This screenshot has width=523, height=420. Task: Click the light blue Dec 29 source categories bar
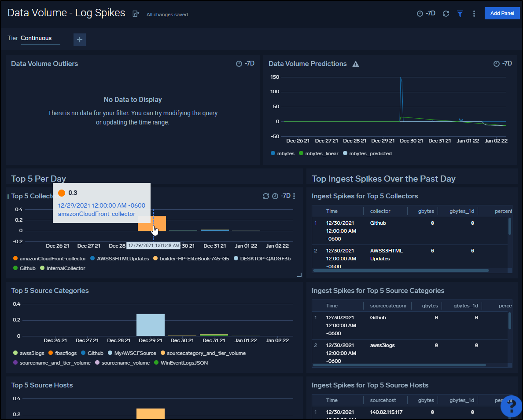click(151, 325)
